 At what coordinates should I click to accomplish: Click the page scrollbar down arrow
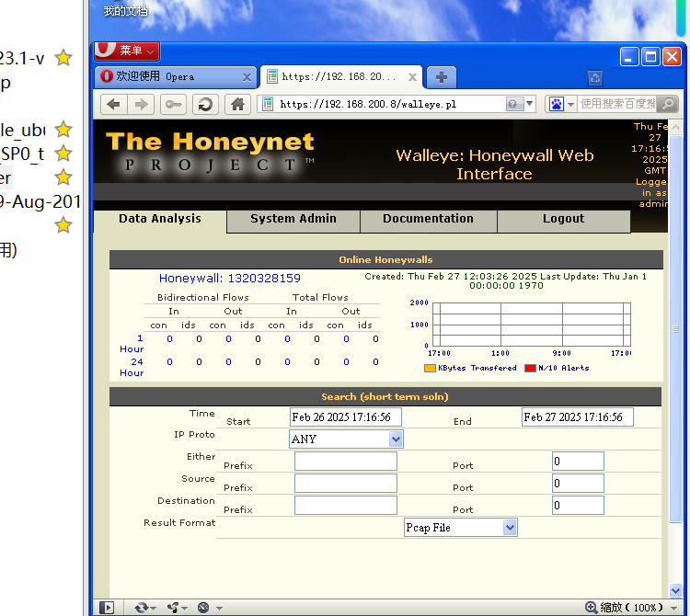(x=675, y=590)
